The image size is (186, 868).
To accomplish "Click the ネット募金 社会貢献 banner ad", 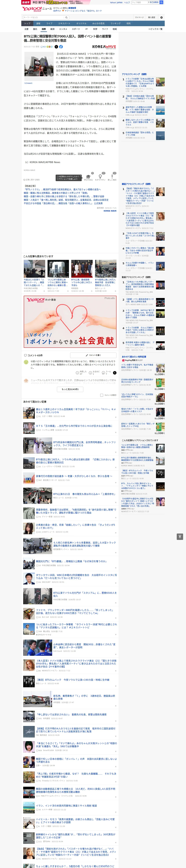I will 70,321.
